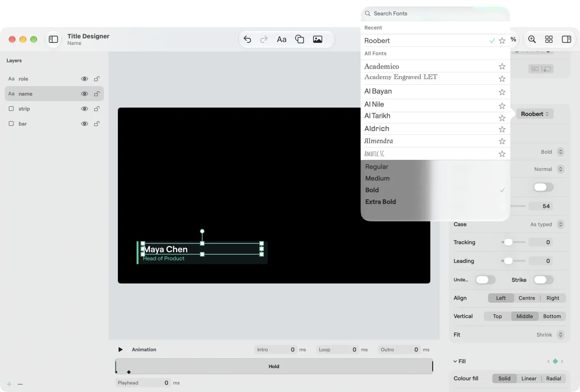Viewport: 580px width, 392px height.
Task: Star the Al Nile font
Action: pyautogui.click(x=502, y=106)
